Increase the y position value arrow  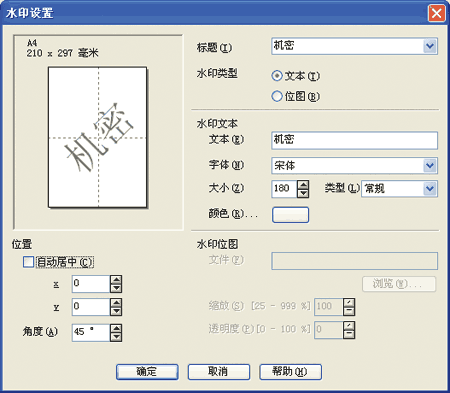(116, 303)
